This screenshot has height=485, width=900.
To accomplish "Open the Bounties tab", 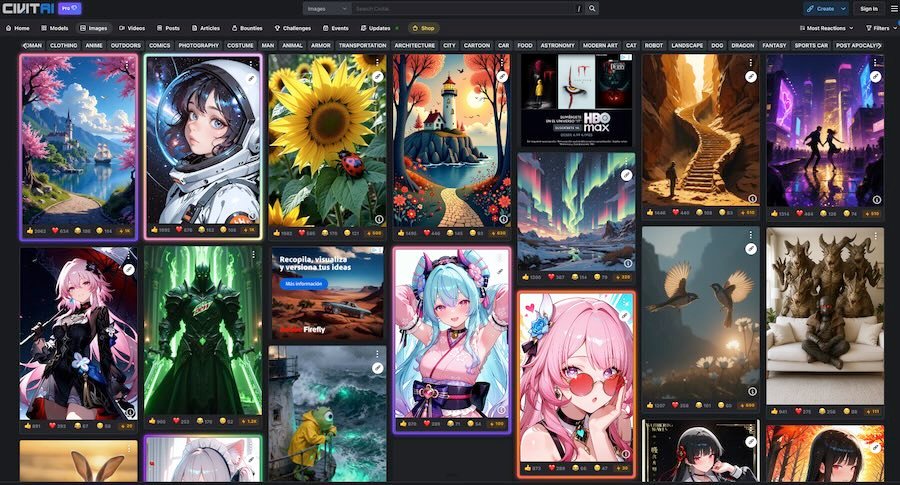I will (247, 28).
